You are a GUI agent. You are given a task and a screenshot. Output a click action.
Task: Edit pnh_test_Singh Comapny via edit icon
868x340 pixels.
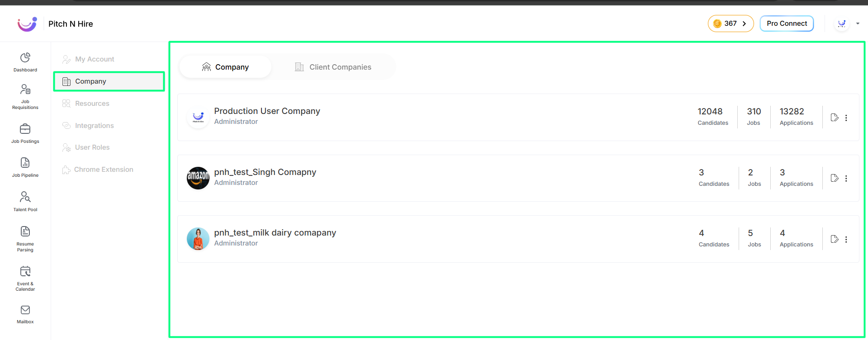[835, 178]
